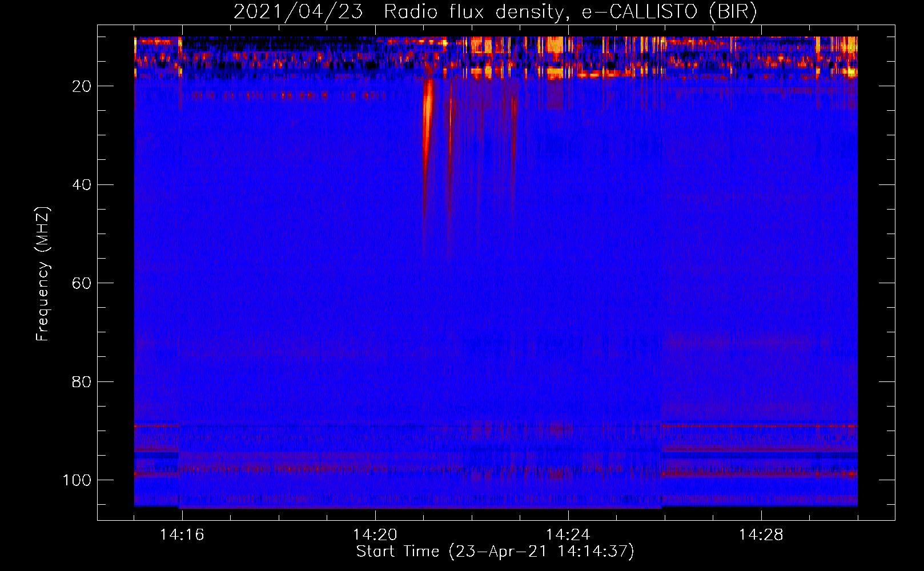Click the y-axis label 'Frequency (MHZ)'
The height and width of the screenshot is (571, 924).
point(43,274)
